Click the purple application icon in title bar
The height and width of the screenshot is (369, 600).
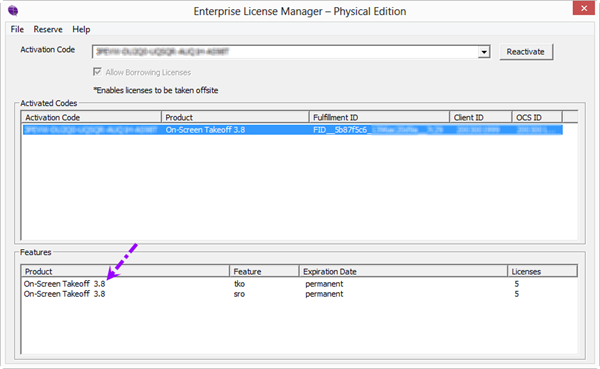pos(13,11)
